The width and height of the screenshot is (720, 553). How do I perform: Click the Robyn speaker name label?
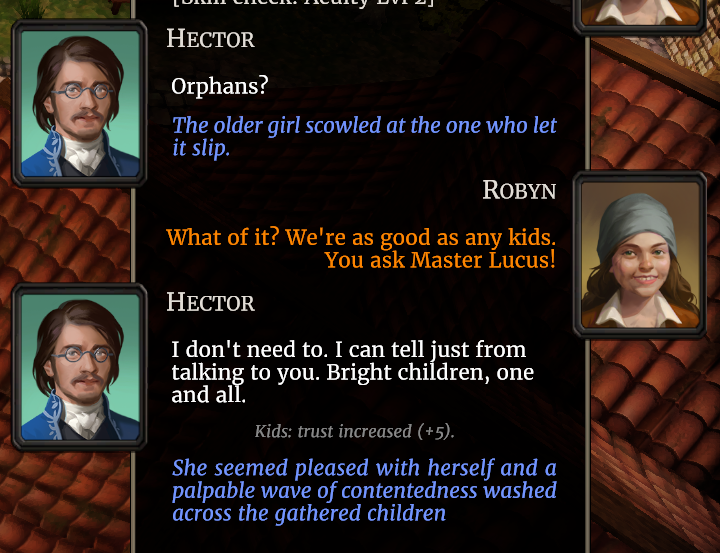click(519, 190)
